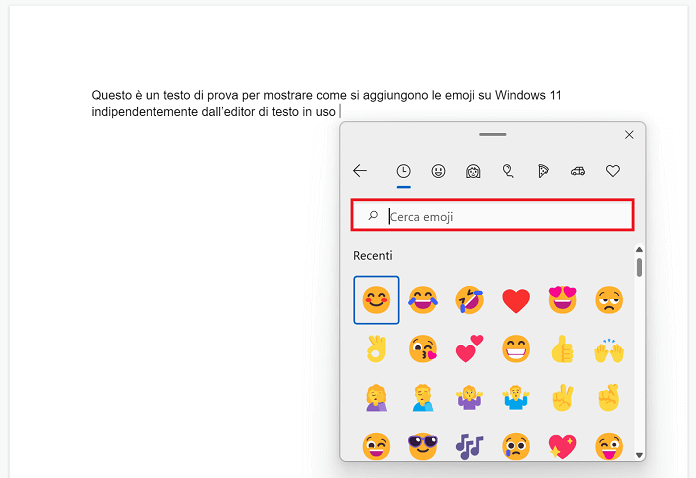Insert the winking laughing face emoji
696x478 pixels.
(x=376, y=446)
